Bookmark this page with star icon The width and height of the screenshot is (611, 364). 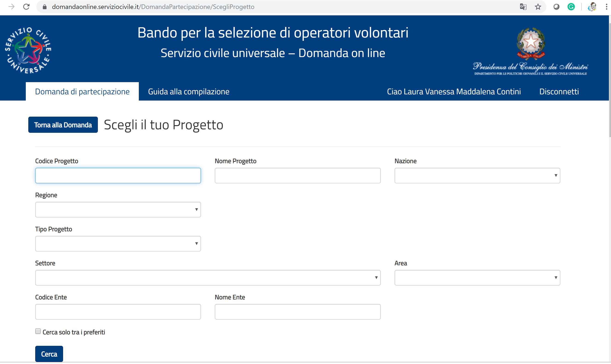pos(538,7)
